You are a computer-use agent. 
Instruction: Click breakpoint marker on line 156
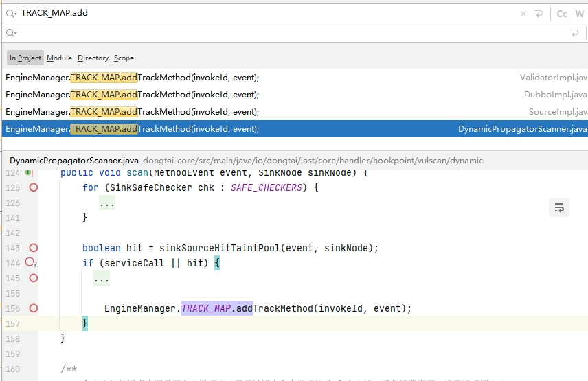click(33, 308)
